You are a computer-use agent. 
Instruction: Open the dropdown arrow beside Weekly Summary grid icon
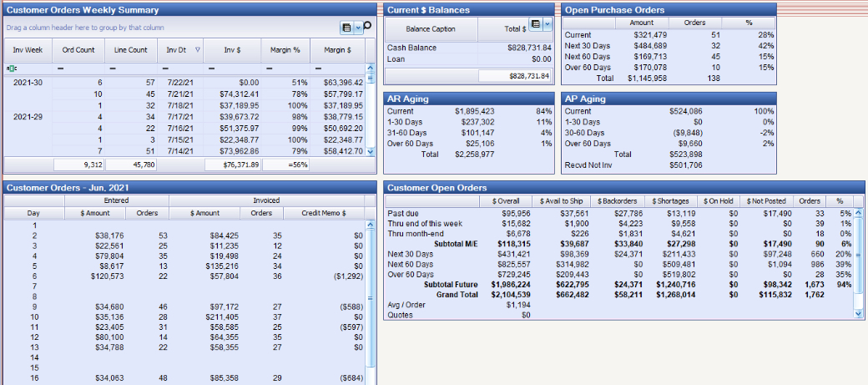(x=358, y=28)
